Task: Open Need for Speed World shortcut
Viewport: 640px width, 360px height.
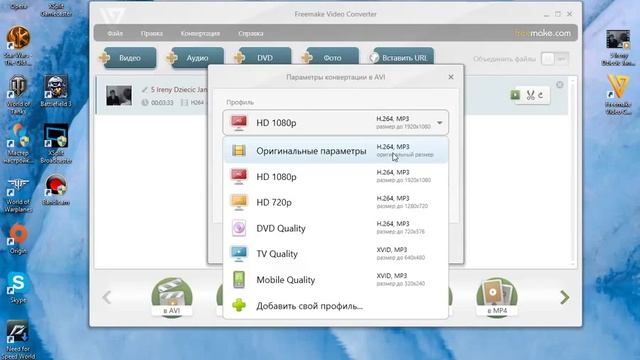Action: [18, 340]
